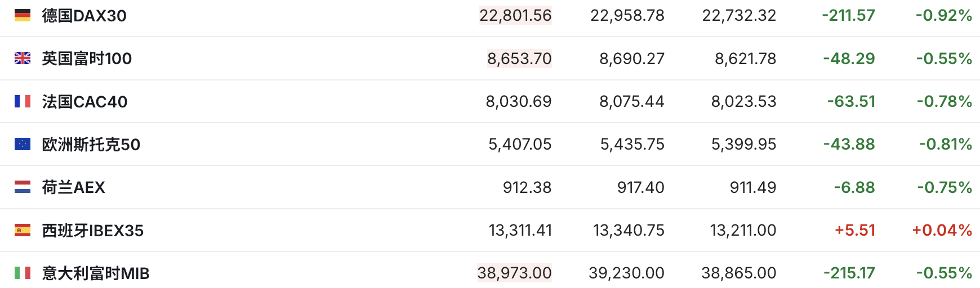Click the highlighted DAX30 price 22,801.56

point(515,15)
